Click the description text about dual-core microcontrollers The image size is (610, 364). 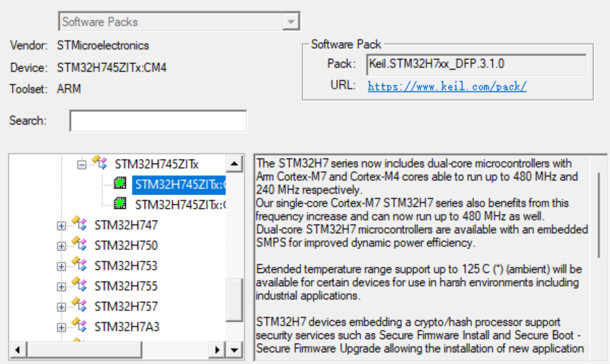pos(417,176)
